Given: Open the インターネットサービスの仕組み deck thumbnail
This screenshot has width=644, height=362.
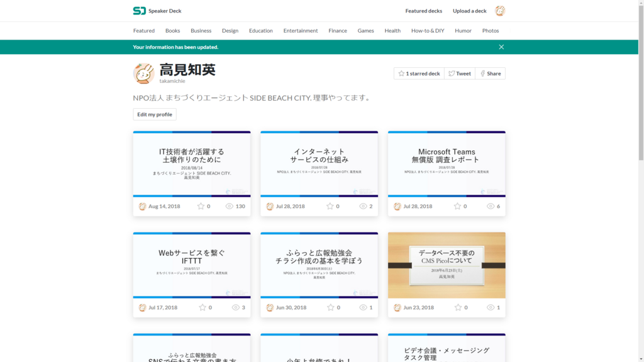Looking at the screenshot, I should tap(319, 164).
